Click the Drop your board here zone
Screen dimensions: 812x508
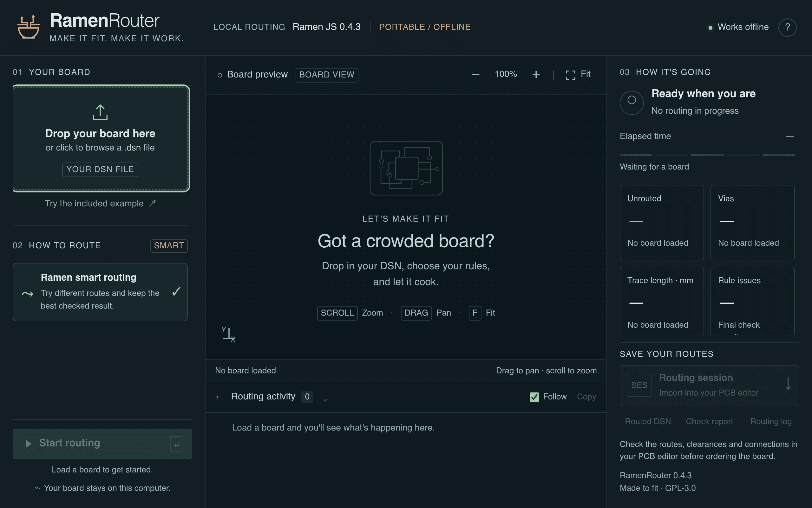101,138
